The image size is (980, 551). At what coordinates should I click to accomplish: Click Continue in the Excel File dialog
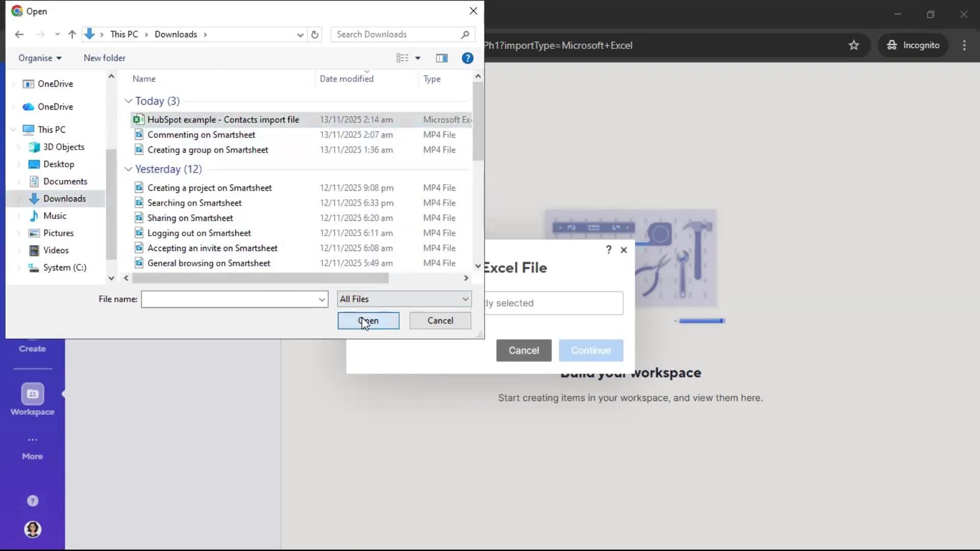coord(591,350)
